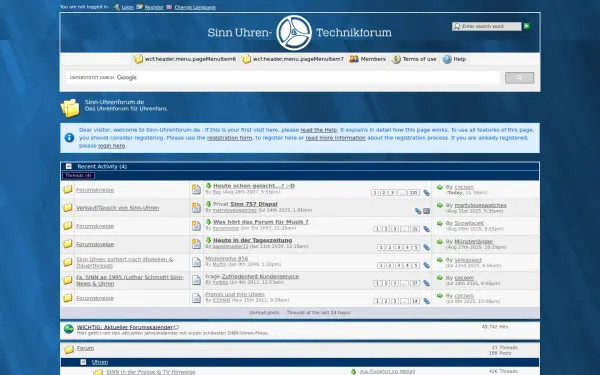Jump to first unread in Sinn 757 Diapal
Screen dimensions: 600x375
tap(209, 204)
